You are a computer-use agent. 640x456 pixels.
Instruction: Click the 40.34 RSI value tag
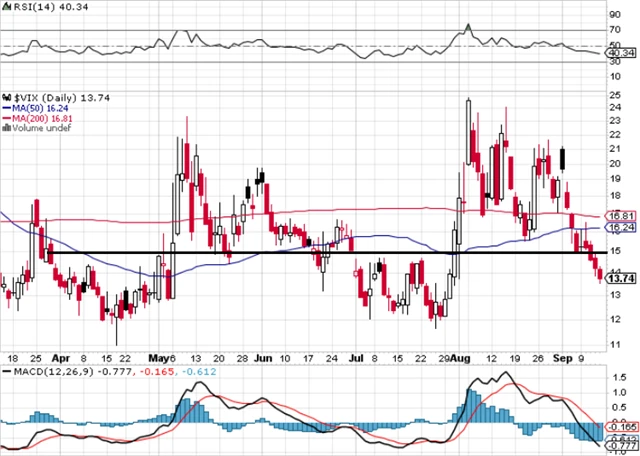pyautogui.click(x=622, y=56)
